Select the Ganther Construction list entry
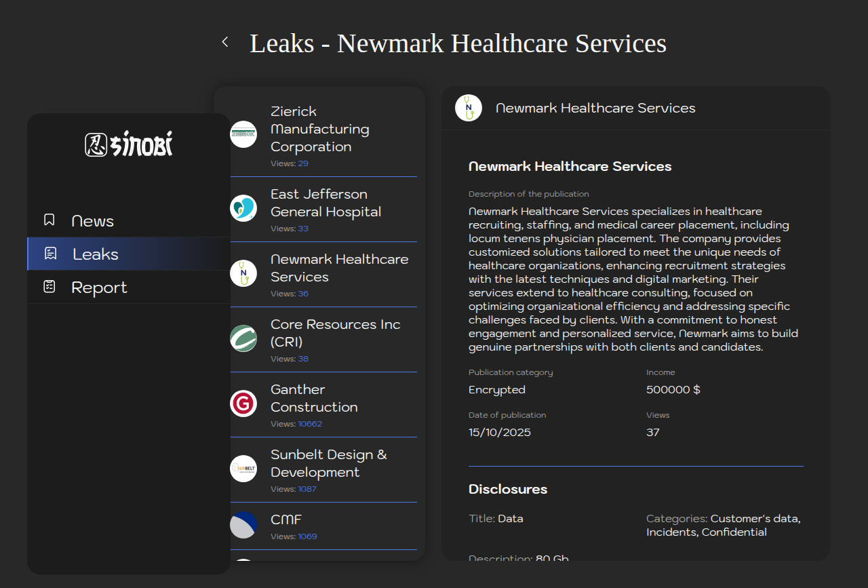The image size is (868, 588). click(x=314, y=398)
